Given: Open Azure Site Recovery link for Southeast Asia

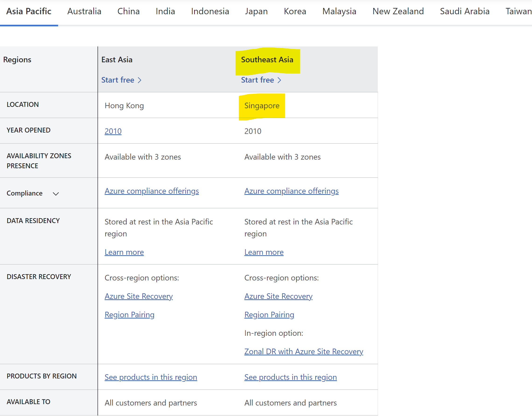Looking at the screenshot, I should pos(278,296).
